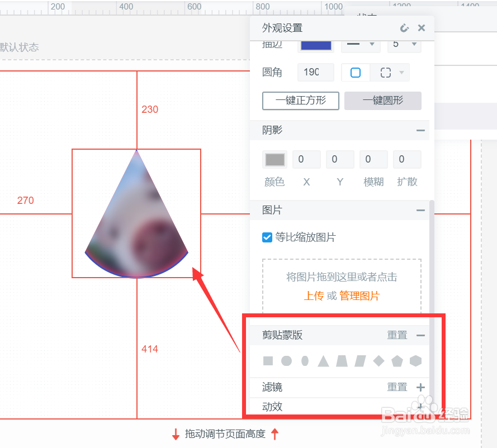497x448 pixels.
Task: Click the shadow X offset field
Action: click(x=306, y=159)
